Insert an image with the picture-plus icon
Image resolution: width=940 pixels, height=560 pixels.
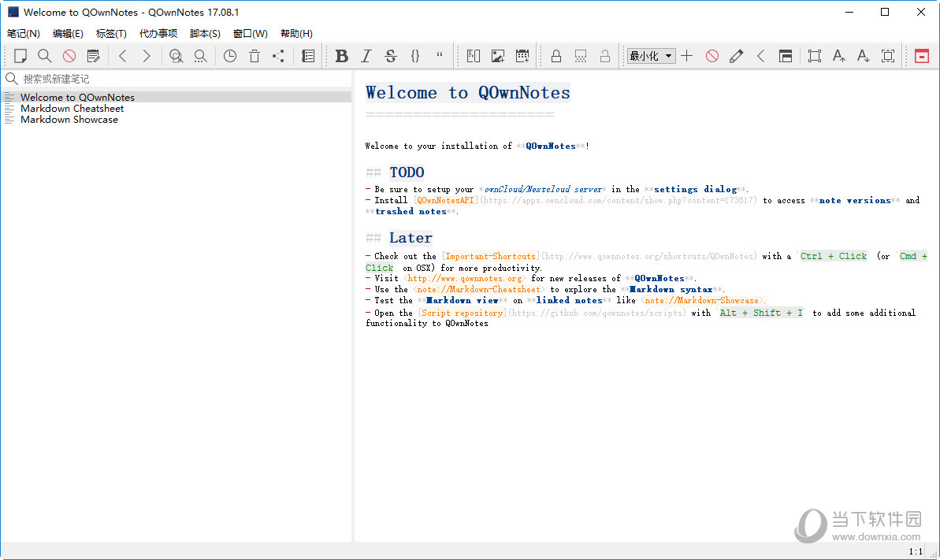[x=497, y=56]
